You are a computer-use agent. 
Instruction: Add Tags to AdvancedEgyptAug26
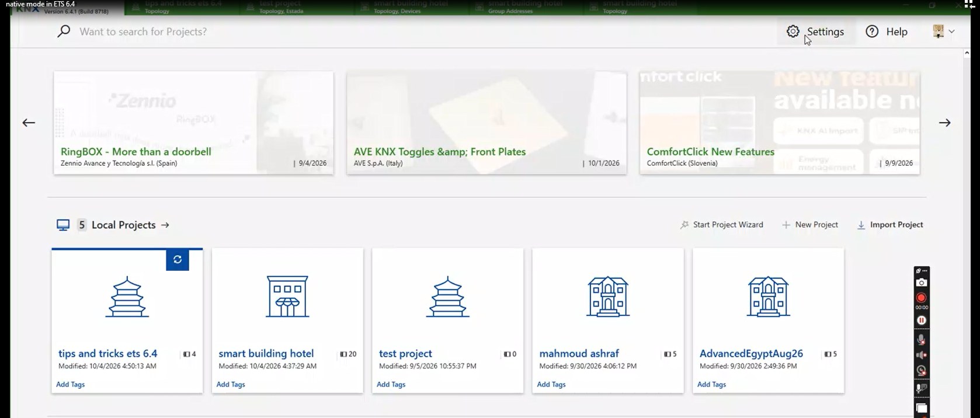[711, 384]
